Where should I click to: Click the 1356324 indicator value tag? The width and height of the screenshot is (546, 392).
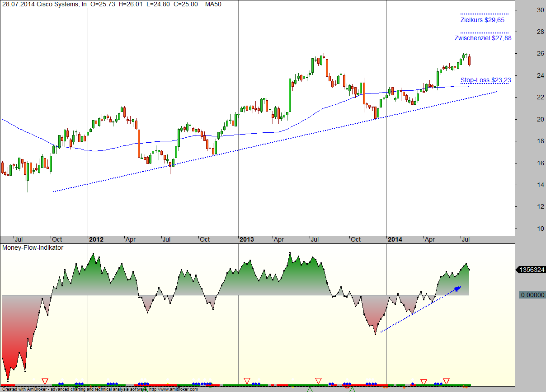531,270
